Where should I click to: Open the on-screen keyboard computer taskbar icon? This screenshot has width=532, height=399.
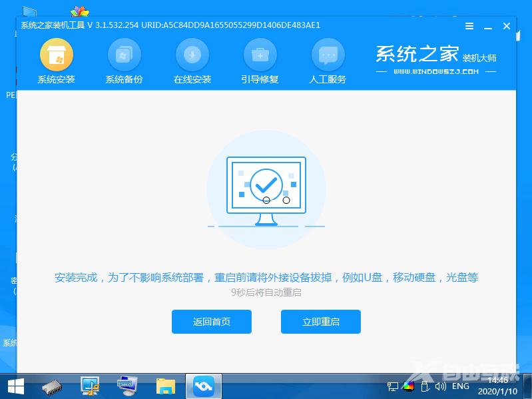pos(127,386)
